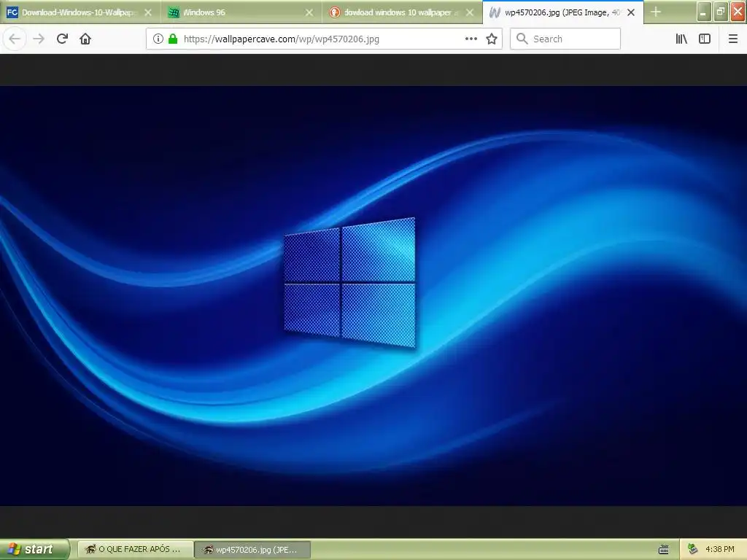747x560 pixels.
Task: Go back to the previous page
Action: [15, 39]
